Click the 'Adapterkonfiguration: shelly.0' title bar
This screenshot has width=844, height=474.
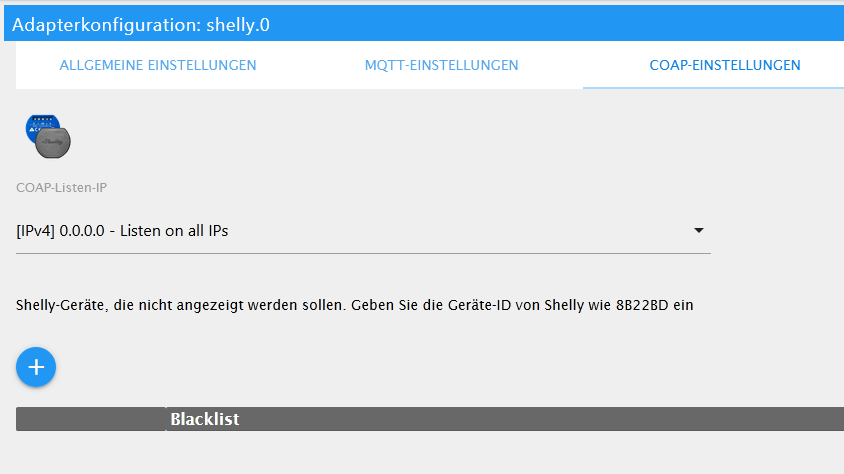tap(424, 24)
